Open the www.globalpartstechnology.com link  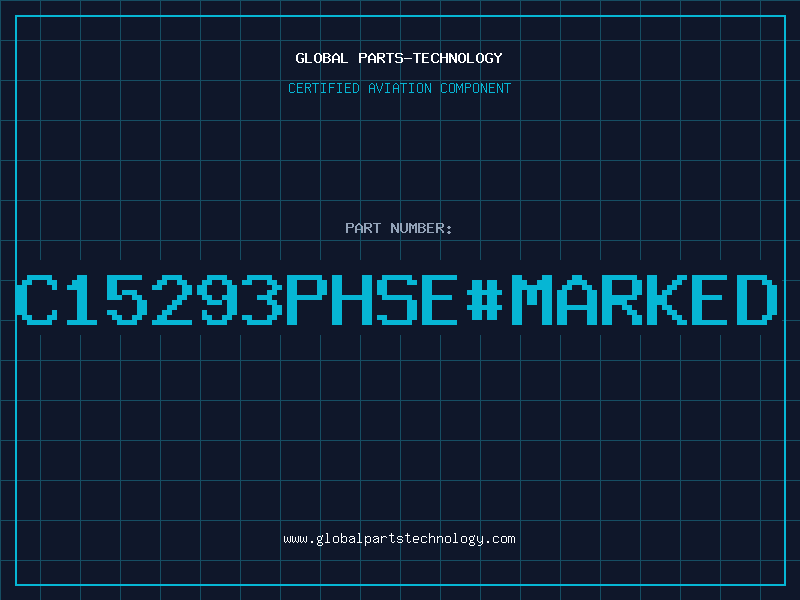click(399, 539)
